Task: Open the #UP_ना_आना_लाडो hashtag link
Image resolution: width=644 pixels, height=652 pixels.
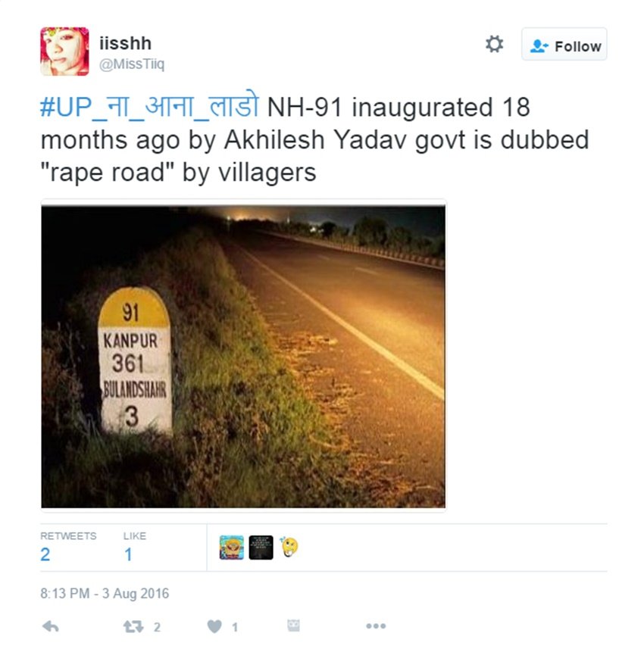Action: click(x=150, y=106)
